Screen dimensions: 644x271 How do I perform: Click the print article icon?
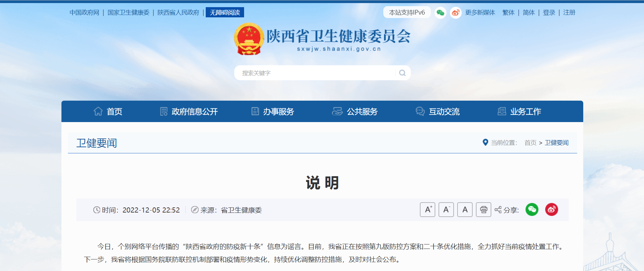coord(483,209)
